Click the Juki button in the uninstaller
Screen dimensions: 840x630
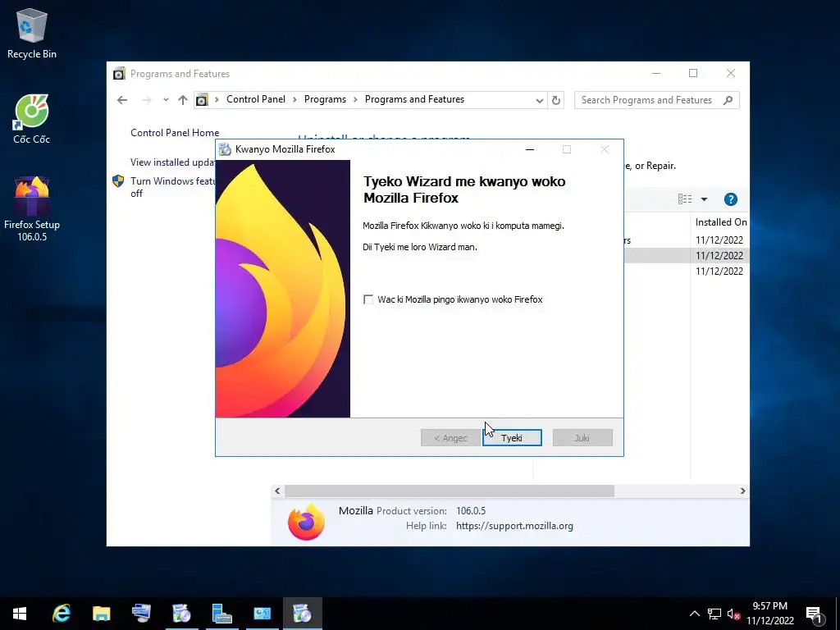[582, 438]
